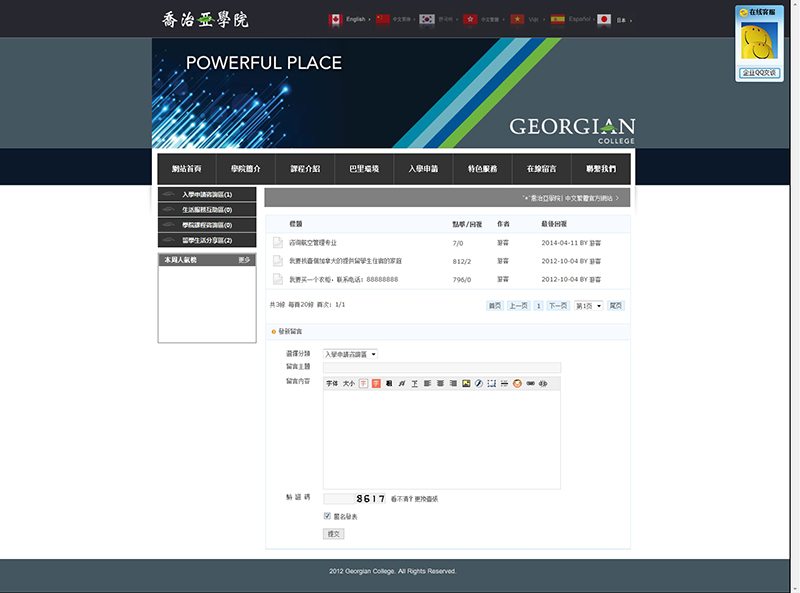The height and width of the screenshot is (593, 800).
Task: Click page number 1 in pagination
Action: pyautogui.click(x=538, y=306)
